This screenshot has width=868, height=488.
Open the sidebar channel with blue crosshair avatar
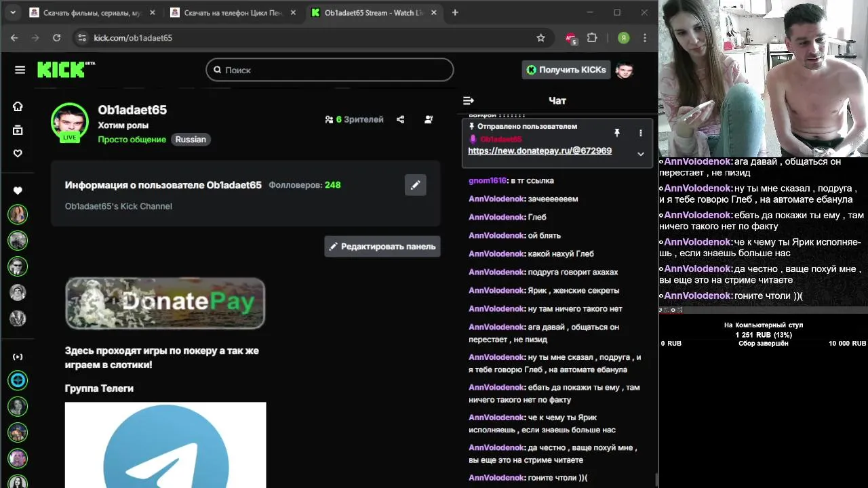18,380
